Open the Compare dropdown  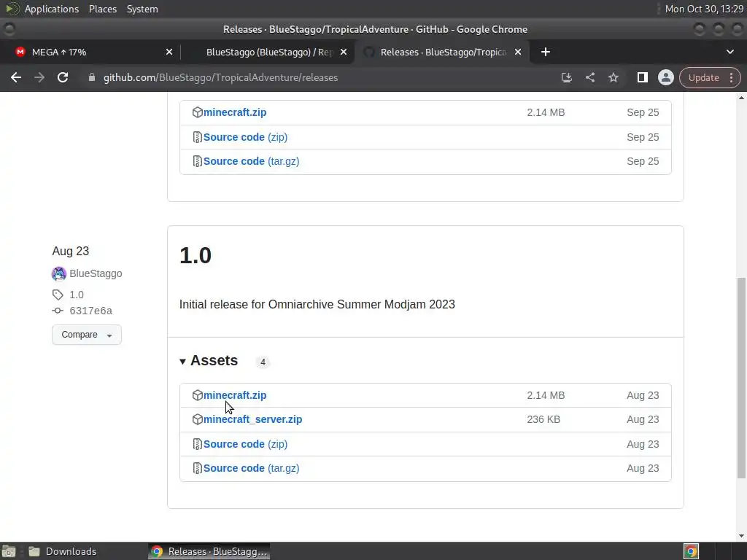87,335
